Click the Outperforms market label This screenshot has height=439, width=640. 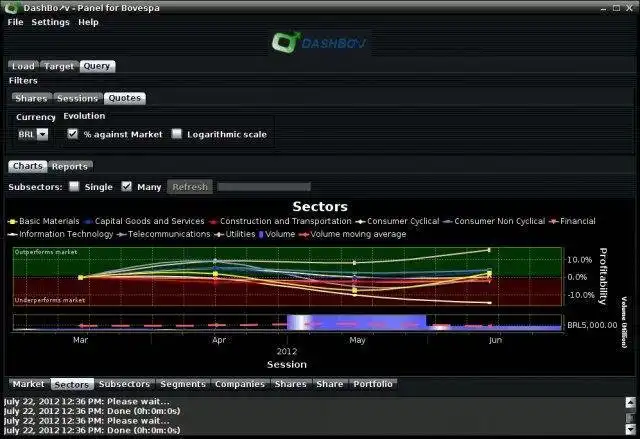[x=46, y=252]
